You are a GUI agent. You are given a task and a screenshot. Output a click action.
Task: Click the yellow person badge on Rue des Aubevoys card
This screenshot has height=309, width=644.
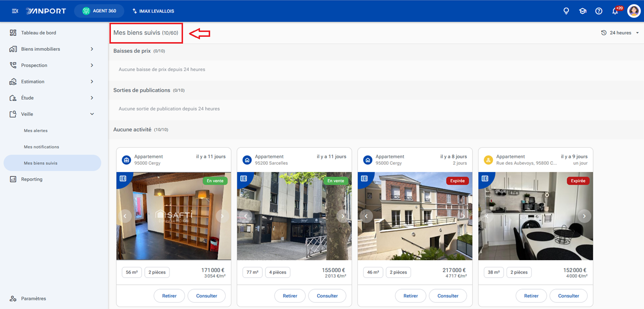coord(488,160)
